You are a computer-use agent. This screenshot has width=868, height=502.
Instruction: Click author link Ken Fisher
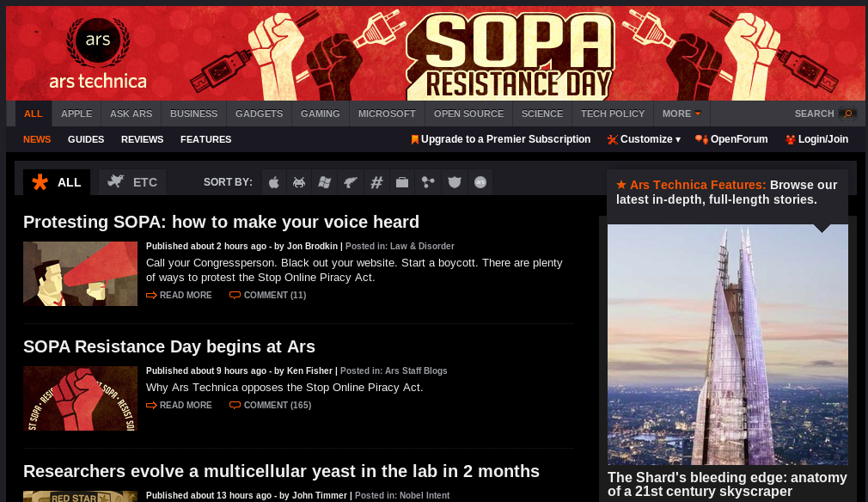click(x=310, y=370)
